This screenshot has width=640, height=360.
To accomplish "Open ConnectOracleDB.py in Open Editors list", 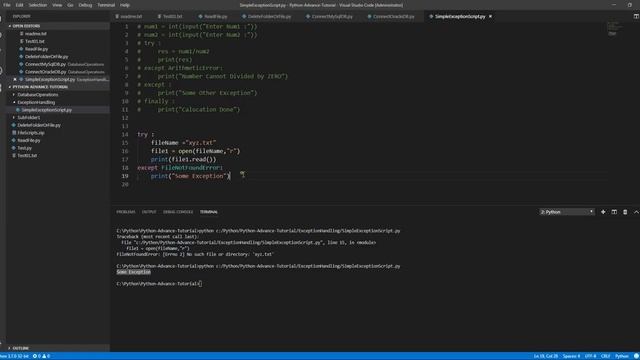I will (x=45, y=72).
